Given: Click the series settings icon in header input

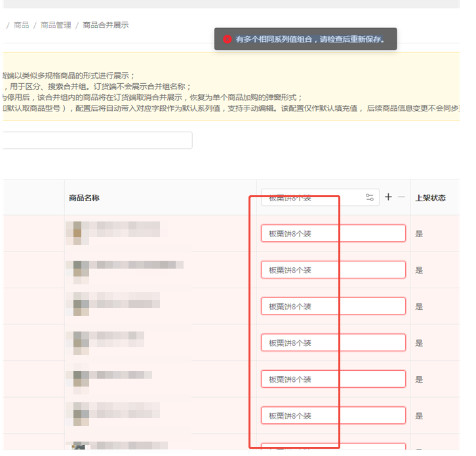Looking at the screenshot, I should click(x=369, y=197).
